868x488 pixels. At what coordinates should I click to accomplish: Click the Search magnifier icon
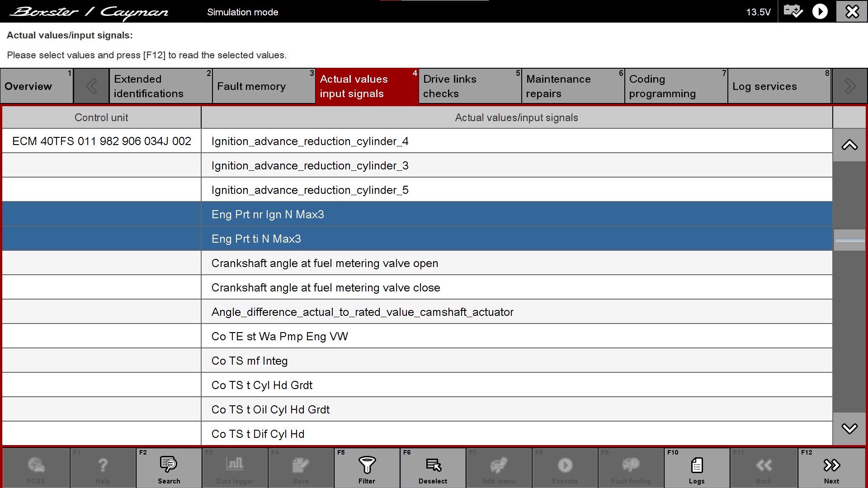(x=169, y=465)
